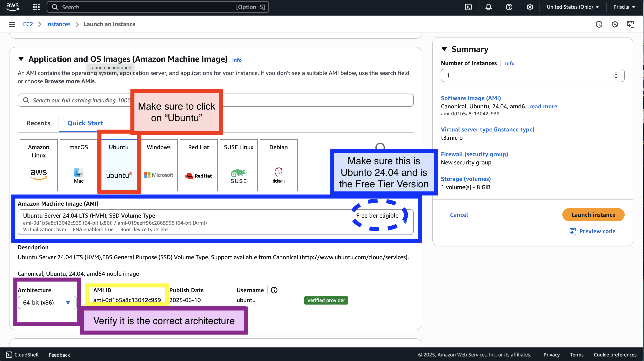Open the United States (Ohio) region dropdown

tap(572, 7)
